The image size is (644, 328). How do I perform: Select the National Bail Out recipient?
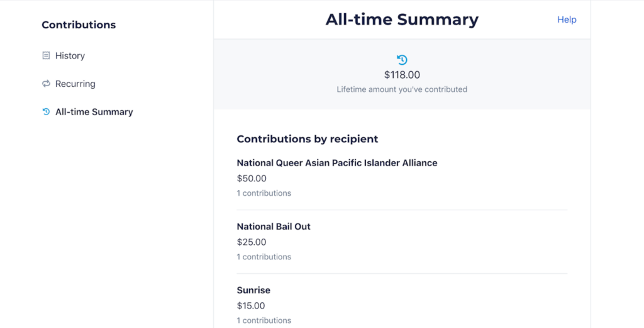[x=274, y=227]
